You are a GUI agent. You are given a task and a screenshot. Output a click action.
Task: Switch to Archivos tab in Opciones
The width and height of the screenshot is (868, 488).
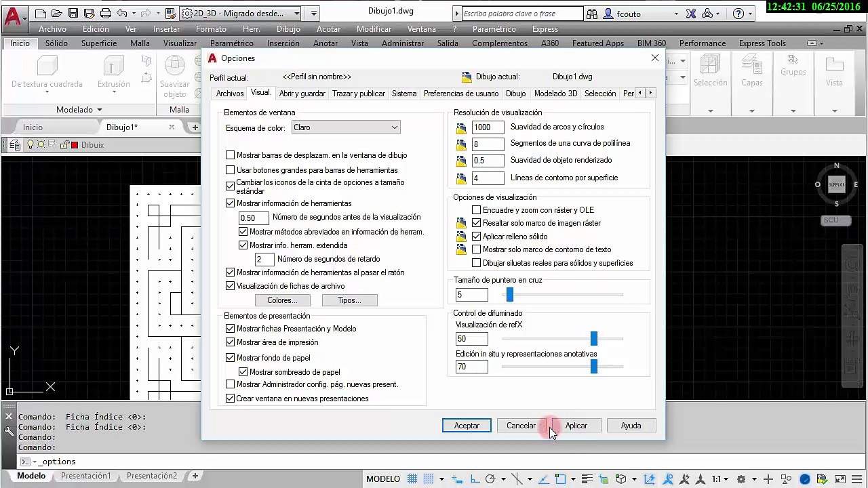coord(230,94)
